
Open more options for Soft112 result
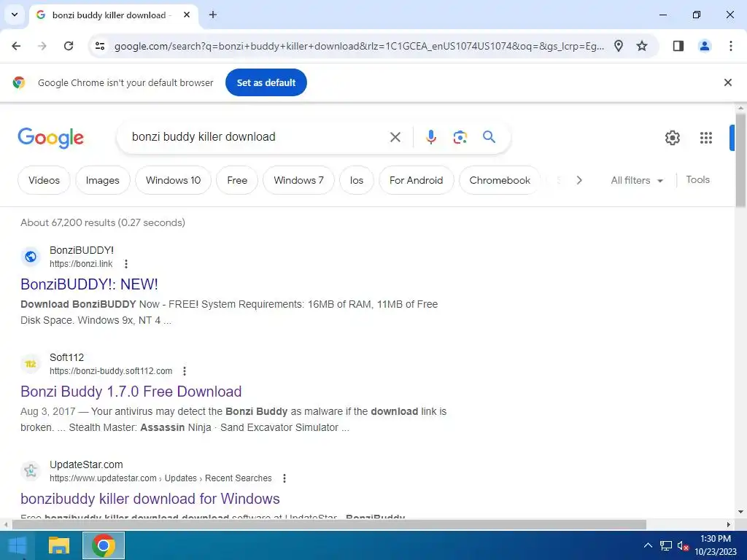click(x=185, y=371)
